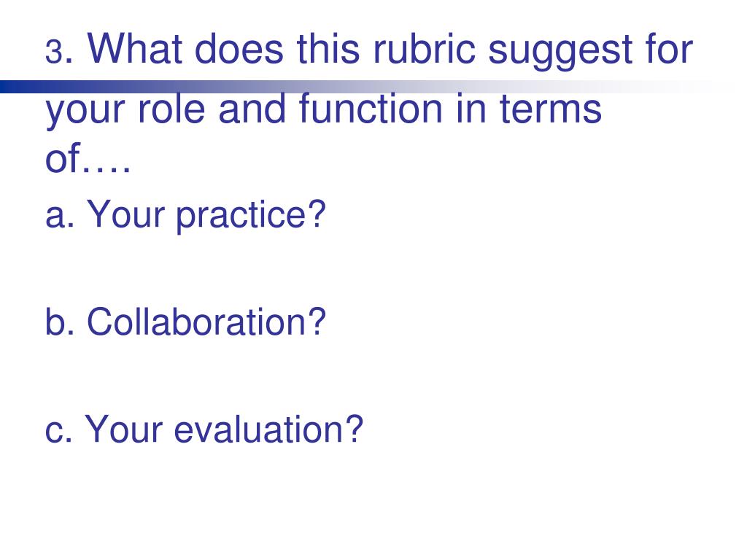The width and height of the screenshot is (747, 560).
Task: Click the "c." list marker
Action: (58, 429)
